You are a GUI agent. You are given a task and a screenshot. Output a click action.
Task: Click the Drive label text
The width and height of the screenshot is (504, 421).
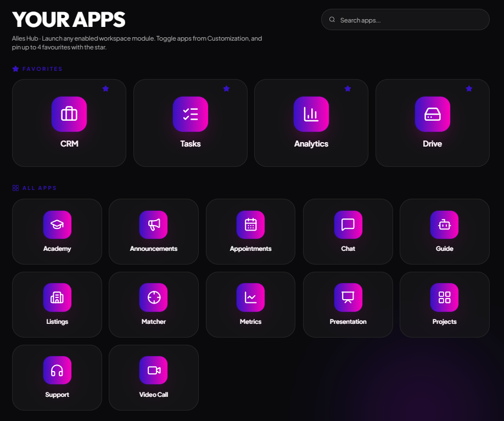tap(432, 144)
